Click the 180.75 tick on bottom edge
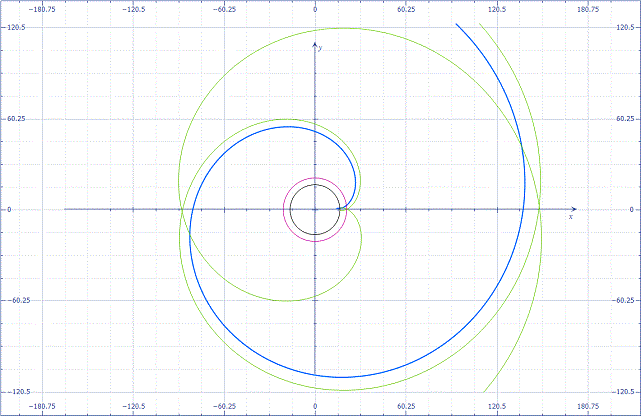 click(x=588, y=406)
